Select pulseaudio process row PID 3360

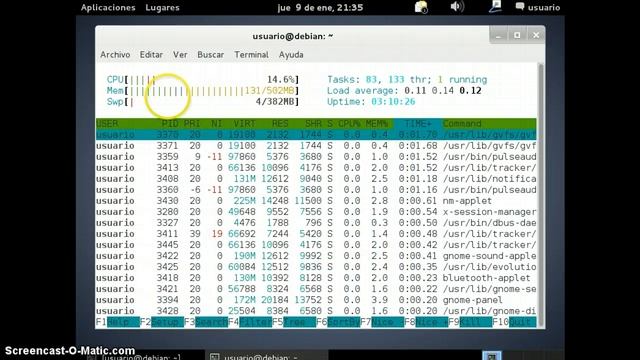click(x=316, y=190)
